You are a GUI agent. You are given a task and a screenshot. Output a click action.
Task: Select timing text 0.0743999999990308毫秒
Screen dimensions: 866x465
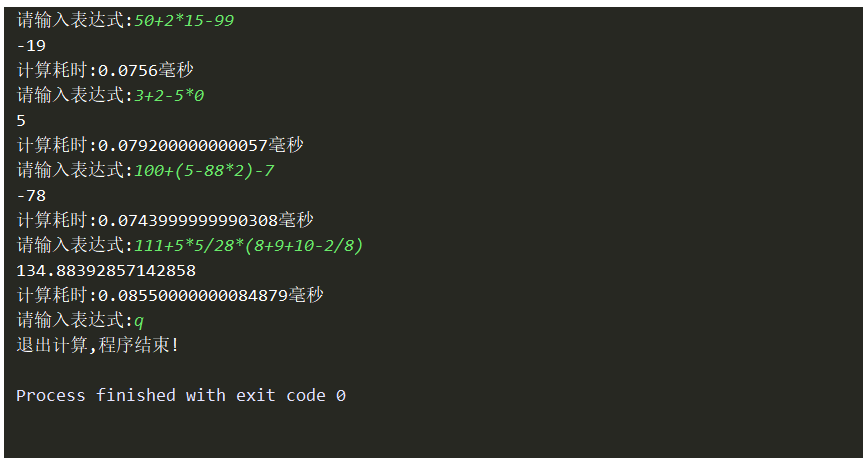pyautogui.click(x=205, y=220)
